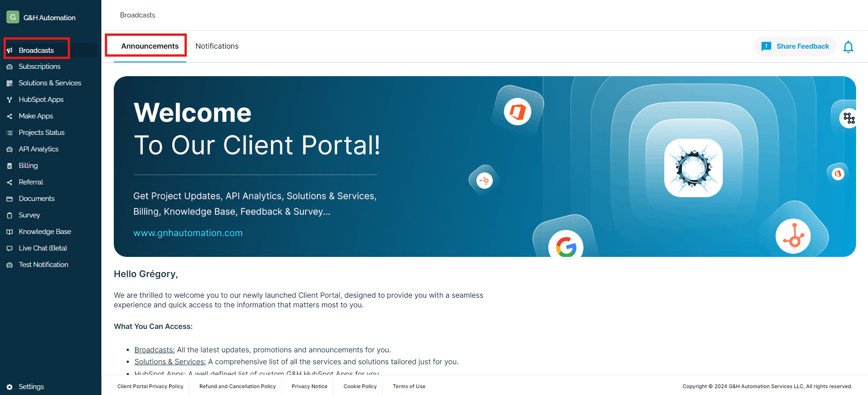
Task: Switch to the Notifications tab
Action: pyautogui.click(x=217, y=46)
